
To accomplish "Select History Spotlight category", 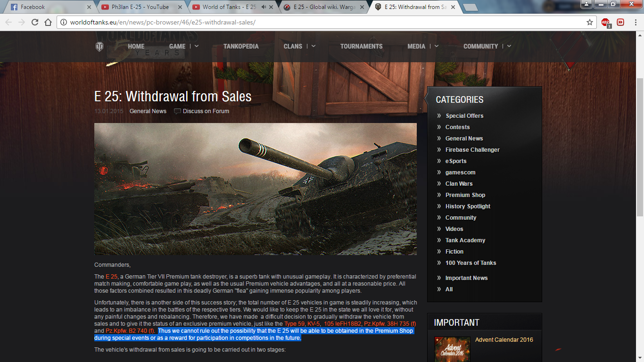I will pos(468,206).
